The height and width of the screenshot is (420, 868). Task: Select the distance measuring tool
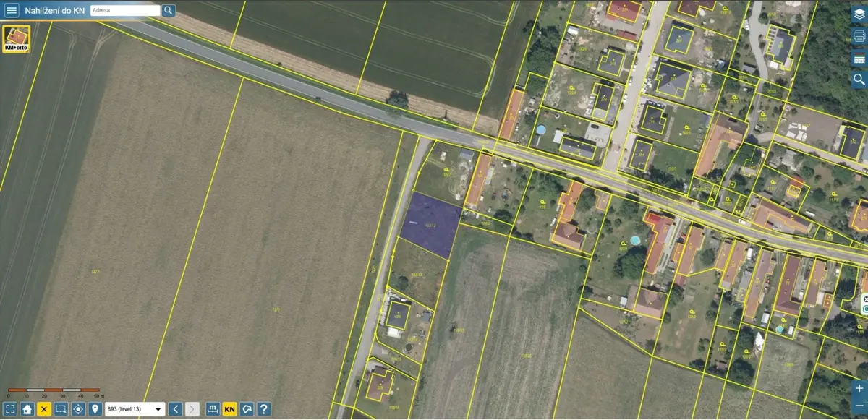(213, 409)
